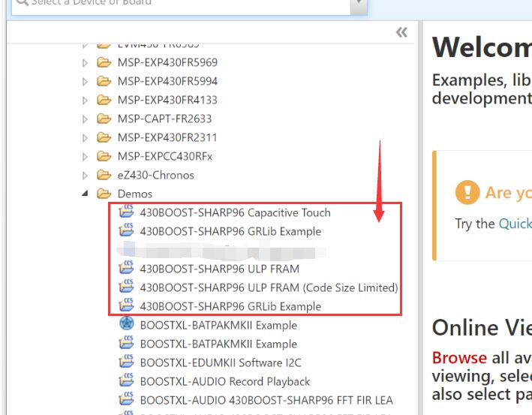Viewport: 532px width, 415px height.
Task: Click the eZ430-Chronos folder icon
Action: (104, 175)
